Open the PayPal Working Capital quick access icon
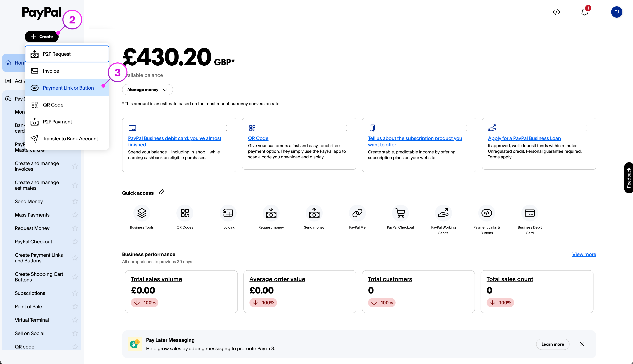The height and width of the screenshot is (364, 633). coord(443,213)
